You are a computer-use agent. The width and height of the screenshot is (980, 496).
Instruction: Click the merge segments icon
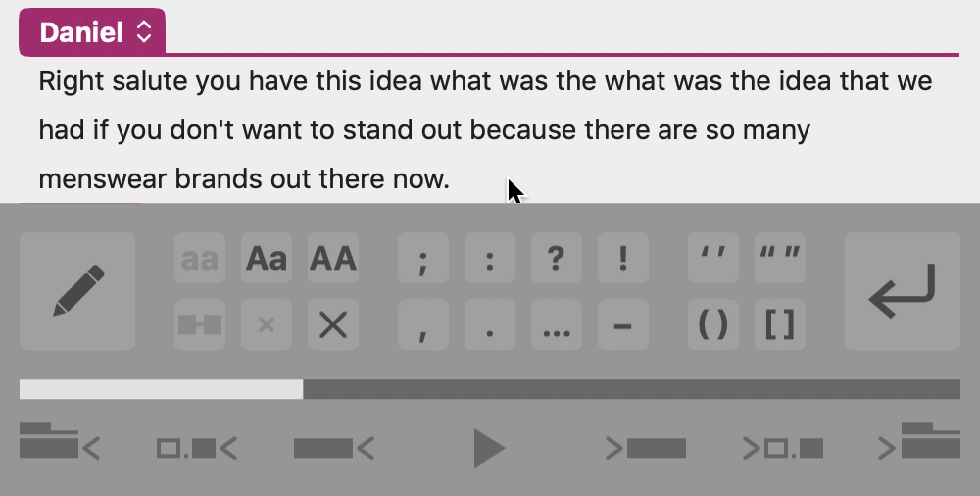coord(200,324)
